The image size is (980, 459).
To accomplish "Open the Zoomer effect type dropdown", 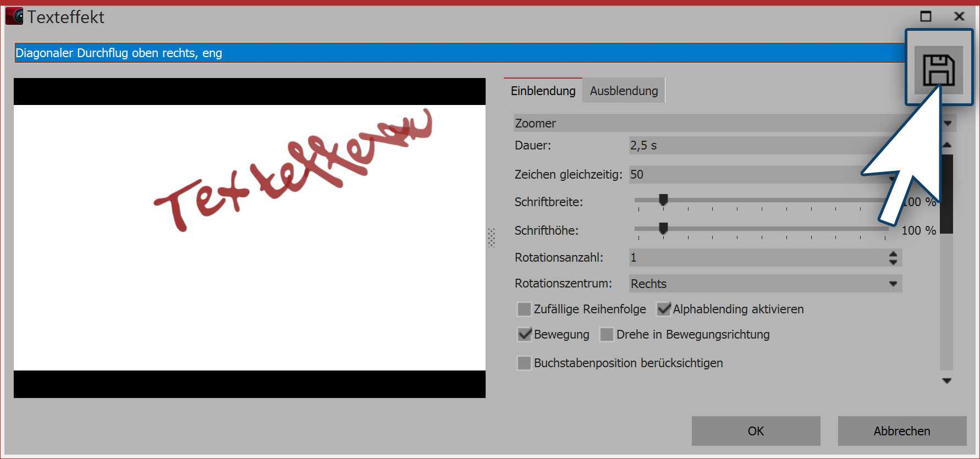I will (735, 123).
